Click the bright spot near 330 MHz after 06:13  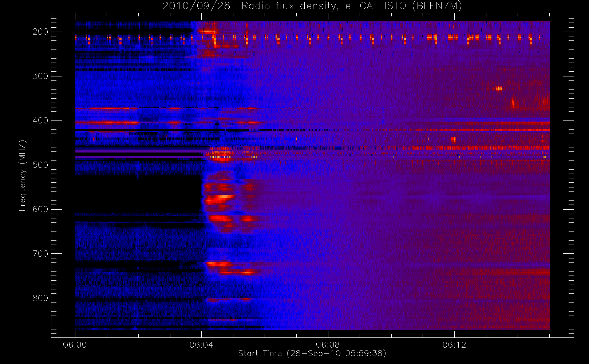coord(498,88)
